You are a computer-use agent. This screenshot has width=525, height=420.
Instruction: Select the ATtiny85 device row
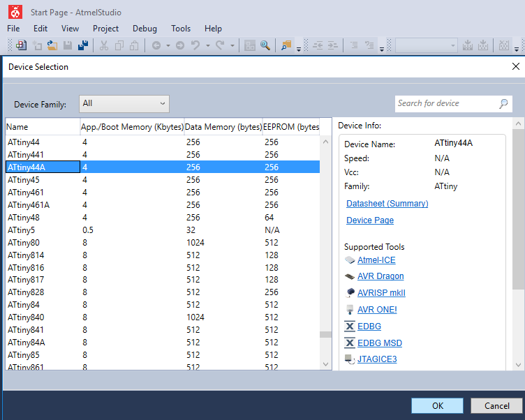pyautogui.click(x=163, y=354)
